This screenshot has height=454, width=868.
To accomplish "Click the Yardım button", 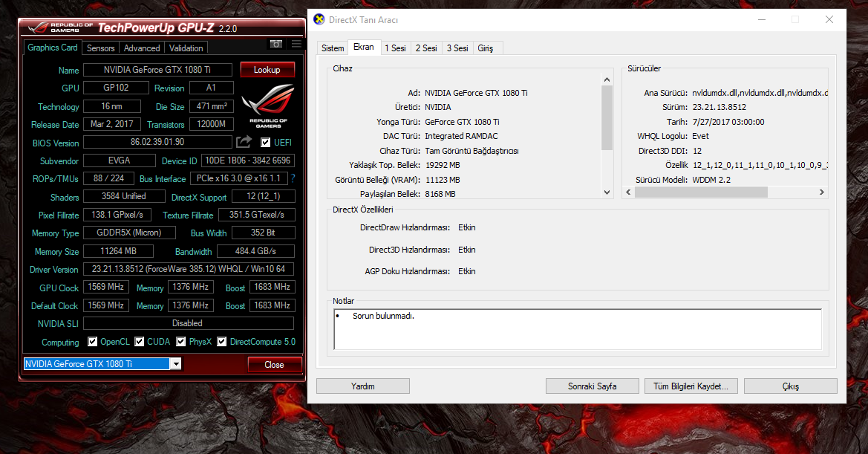I will (x=363, y=386).
